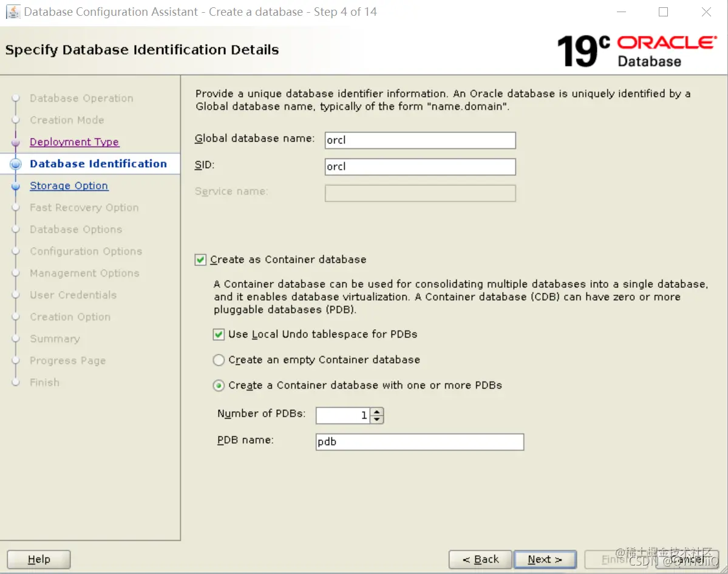Select Create an empty Container database option
728x574 pixels.
pos(218,360)
